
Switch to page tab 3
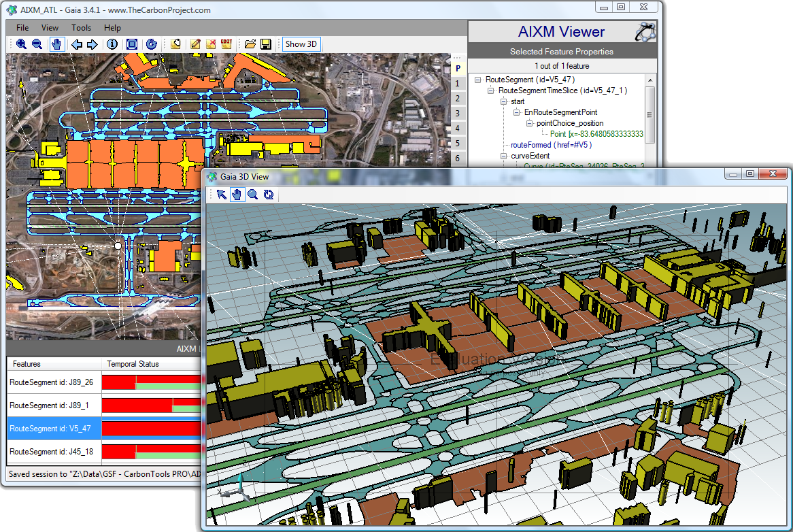(x=458, y=114)
